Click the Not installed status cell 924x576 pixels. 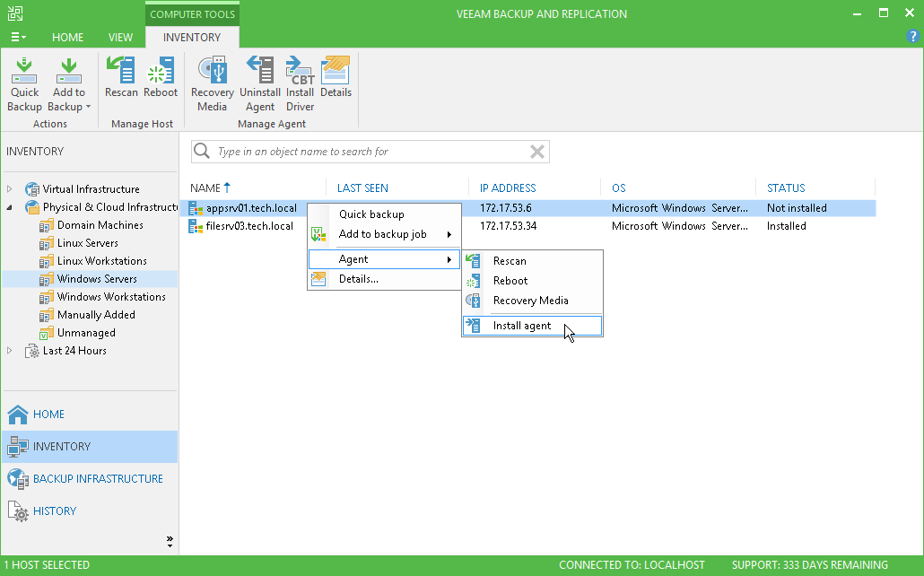tap(797, 208)
